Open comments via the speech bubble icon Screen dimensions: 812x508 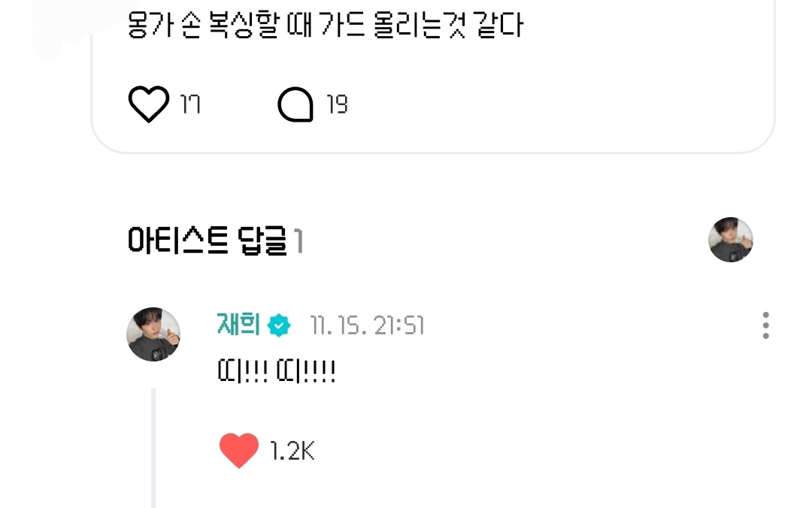point(295,104)
